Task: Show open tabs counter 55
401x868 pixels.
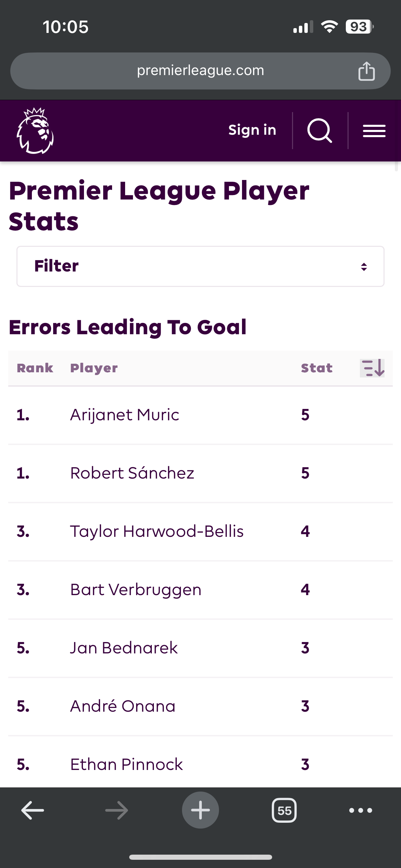Action: point(284,810)
